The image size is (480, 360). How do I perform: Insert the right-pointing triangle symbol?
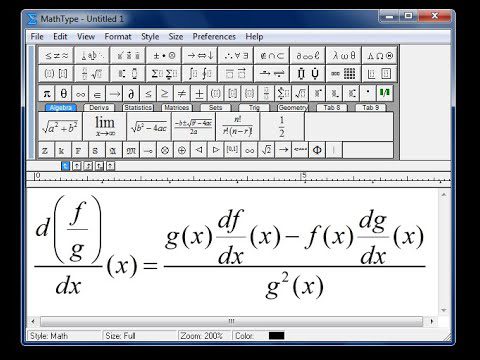coord(216,150)
